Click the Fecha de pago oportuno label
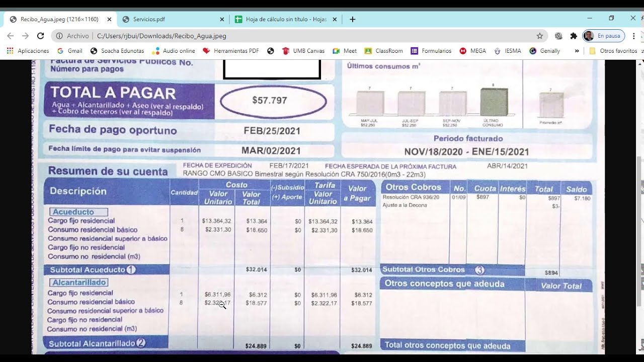 click(113, 130)
